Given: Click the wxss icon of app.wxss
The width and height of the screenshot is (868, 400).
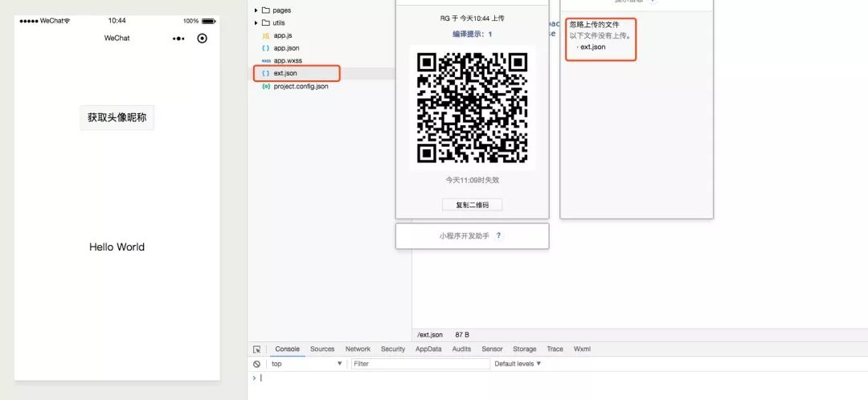Looking at the screenshot, I should pyautogui.click(x=266, y=61).
